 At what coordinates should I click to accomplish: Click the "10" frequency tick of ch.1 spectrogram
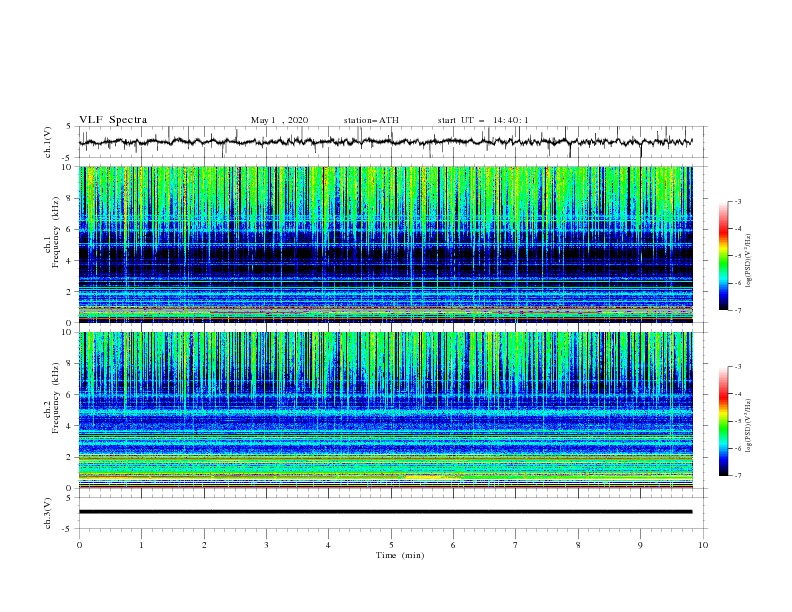pos(67,167)
